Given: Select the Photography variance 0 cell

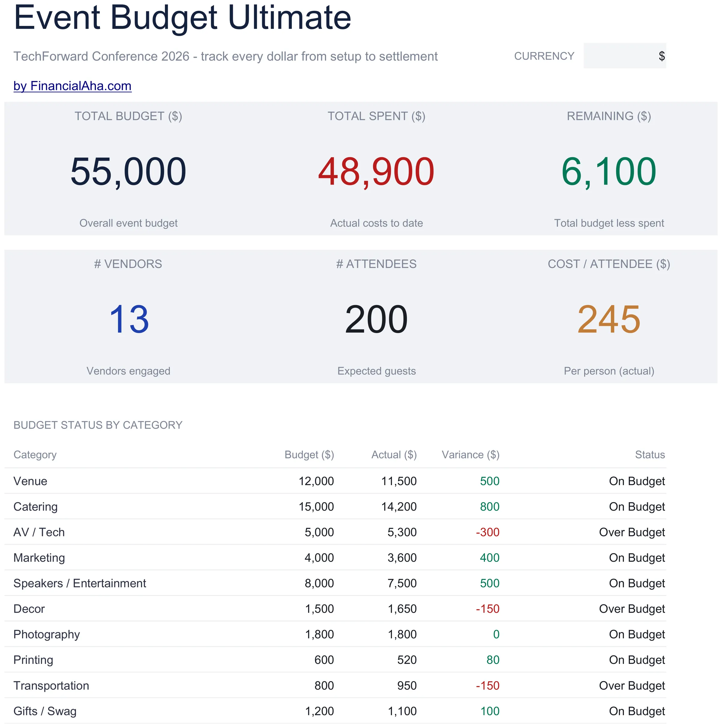Looking at the screenshot, I should click(x=496, y=635).
